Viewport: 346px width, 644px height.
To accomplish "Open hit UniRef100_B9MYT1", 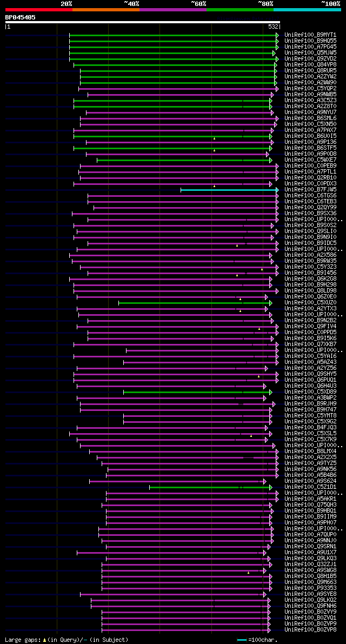I will [x=310, y=35].
